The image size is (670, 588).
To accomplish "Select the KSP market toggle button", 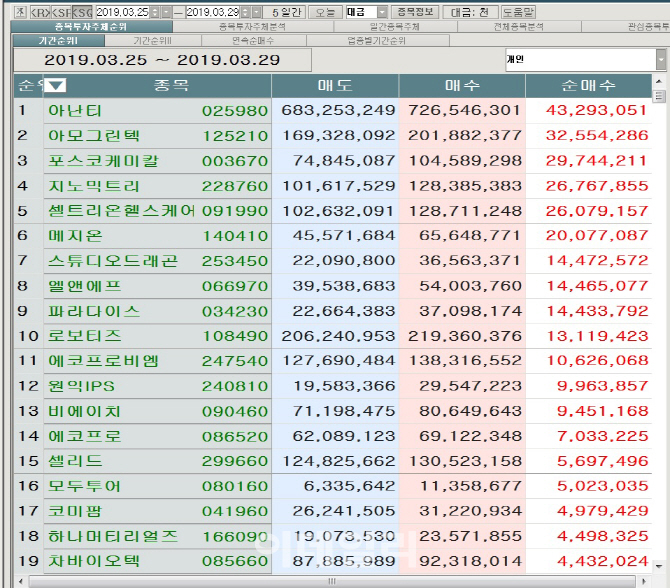I will 62,11.
